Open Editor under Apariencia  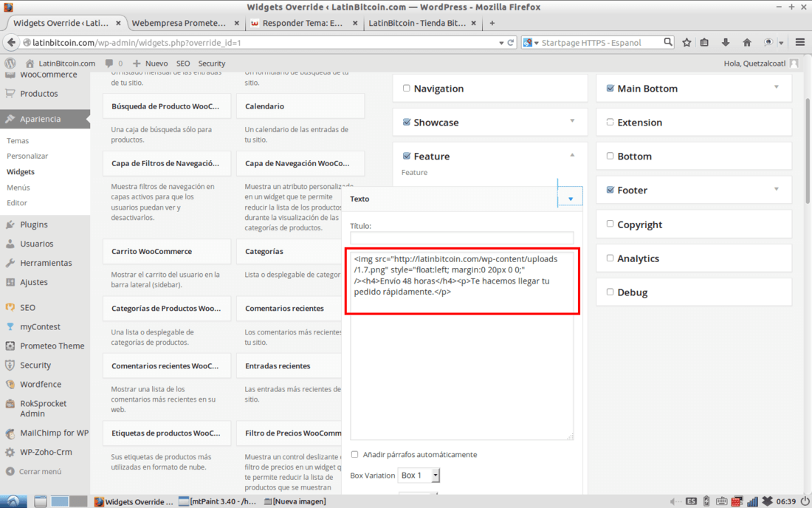tap(16, 203)
